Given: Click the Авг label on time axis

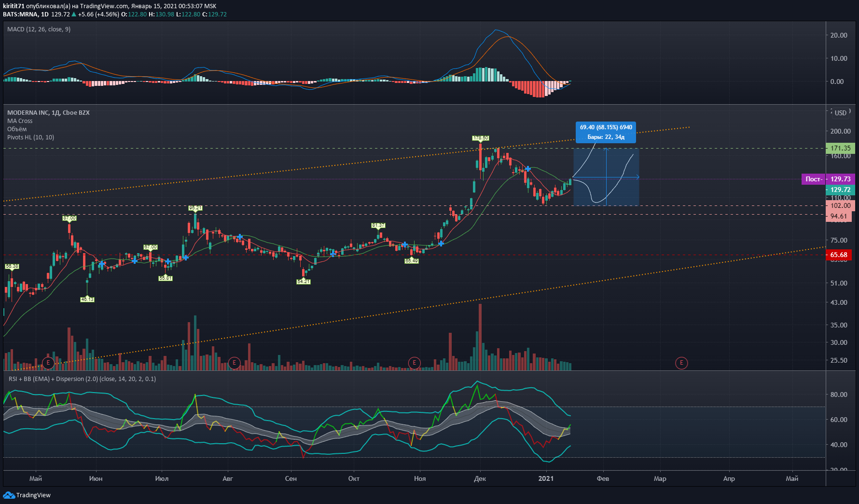Looking at the screenshot, I should pyautogui.click(x=227, y=478).
